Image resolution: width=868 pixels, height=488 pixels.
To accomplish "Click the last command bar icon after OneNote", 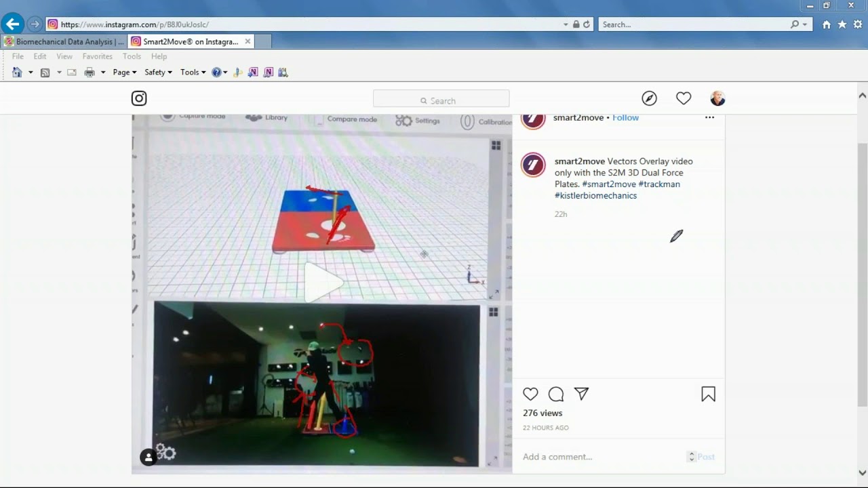I will pyautogui.click(x=283, y=73).
